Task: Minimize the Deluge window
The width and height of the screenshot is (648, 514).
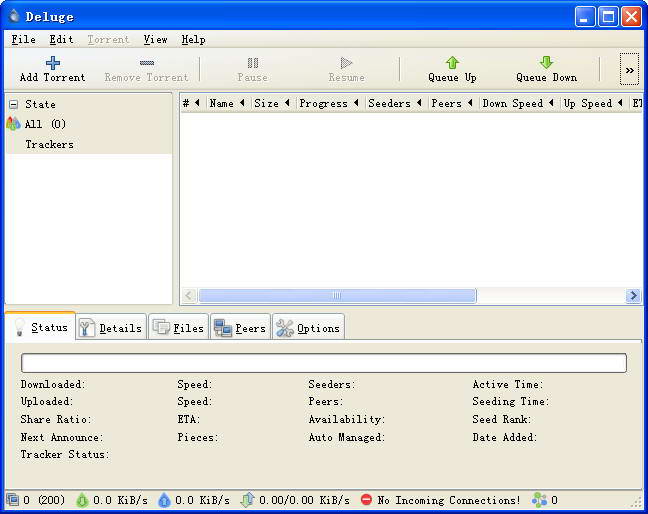Action: click(585, 17)
